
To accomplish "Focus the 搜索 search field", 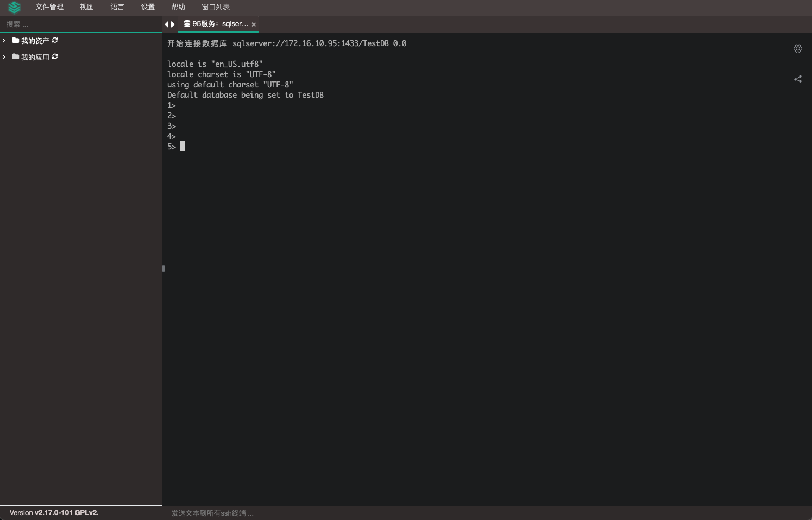I will [x=81, y=24].
